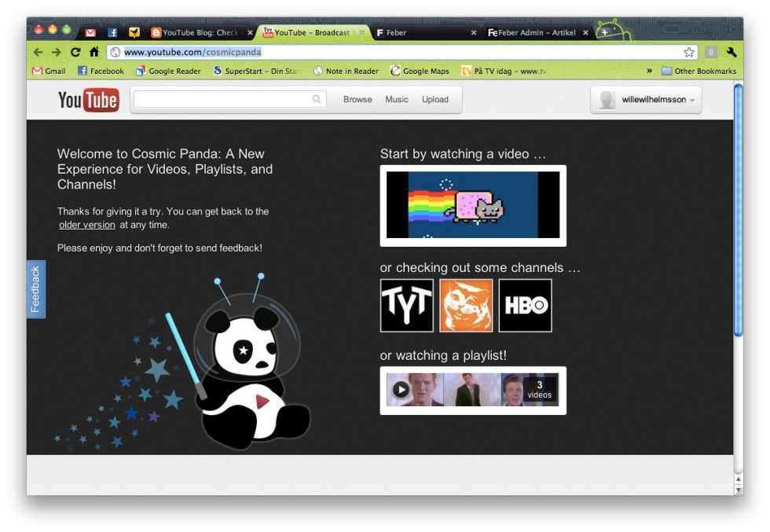Switch to YouTube Broadcast tab
The image size is (770, 532).
312,33
